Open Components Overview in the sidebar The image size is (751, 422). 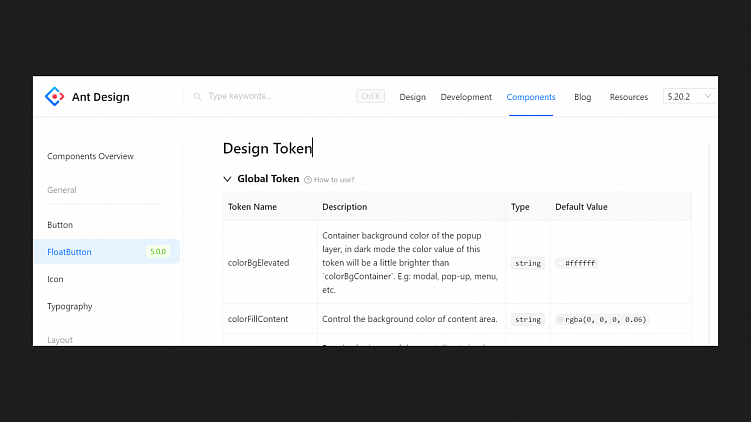click(x=90, y=156)
